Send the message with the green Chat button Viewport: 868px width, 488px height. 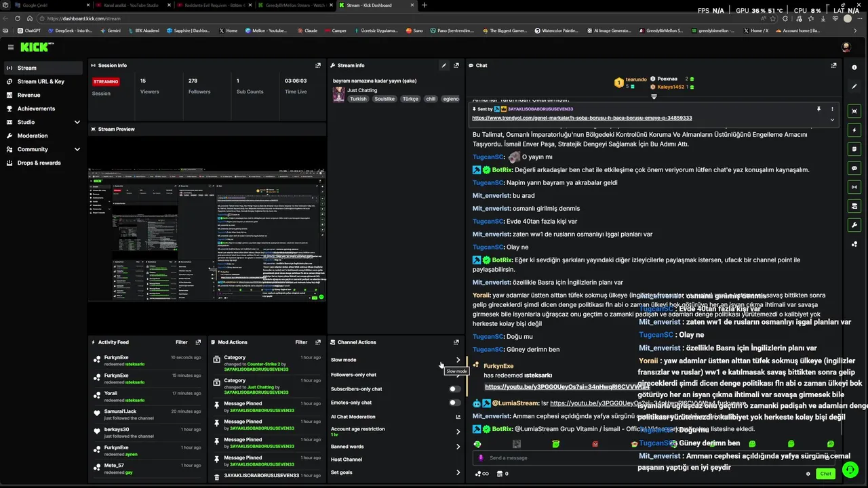click(825, 474)
